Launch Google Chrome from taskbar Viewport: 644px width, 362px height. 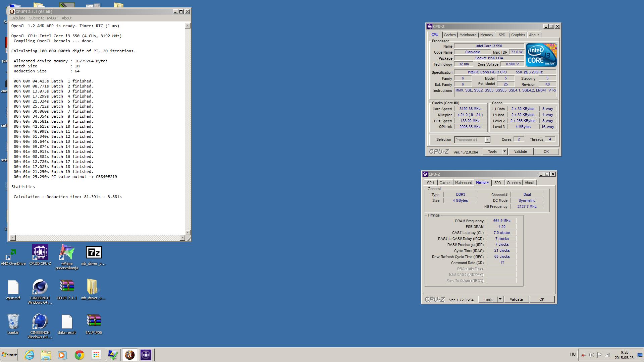click(x=79, y=355)
